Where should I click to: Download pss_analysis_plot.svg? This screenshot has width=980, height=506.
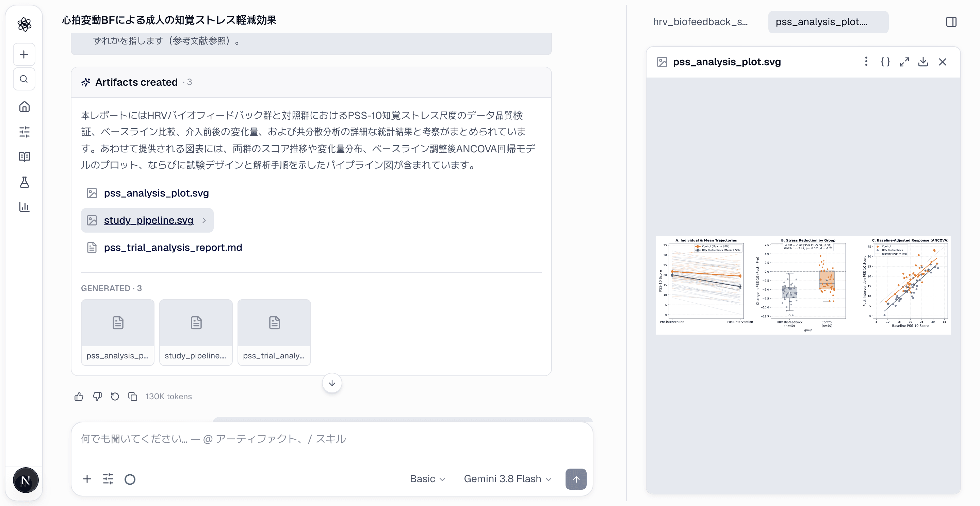pyautogui.click(x=923, y=62)
